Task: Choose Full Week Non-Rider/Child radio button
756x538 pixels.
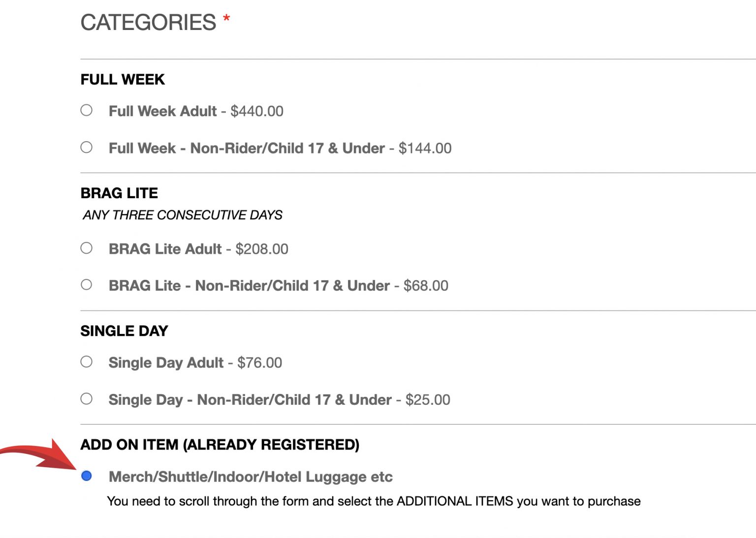Action: [87, 147]
